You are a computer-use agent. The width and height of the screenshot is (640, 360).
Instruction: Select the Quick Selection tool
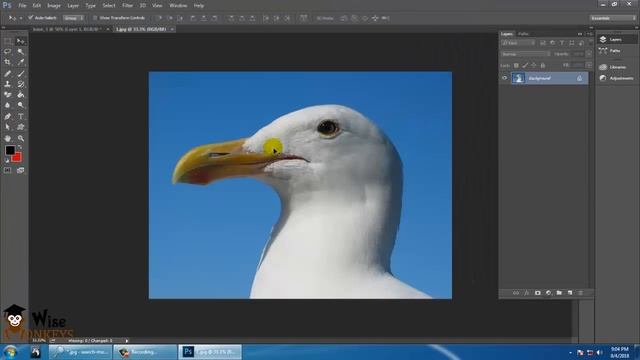tap(20, 52)
